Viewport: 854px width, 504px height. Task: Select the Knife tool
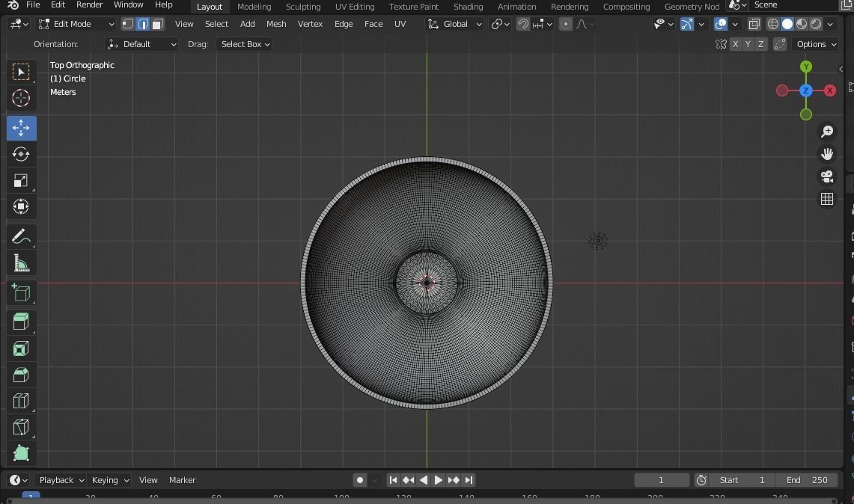[21, 427]
